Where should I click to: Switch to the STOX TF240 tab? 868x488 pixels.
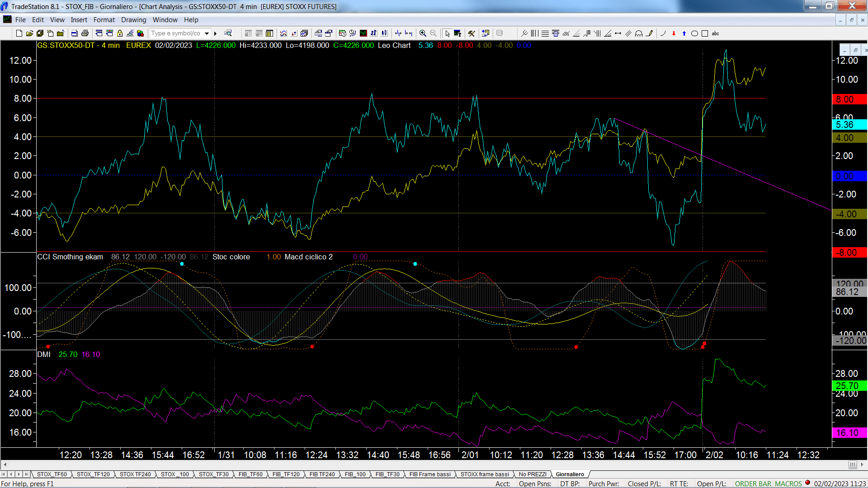point(135,474)
